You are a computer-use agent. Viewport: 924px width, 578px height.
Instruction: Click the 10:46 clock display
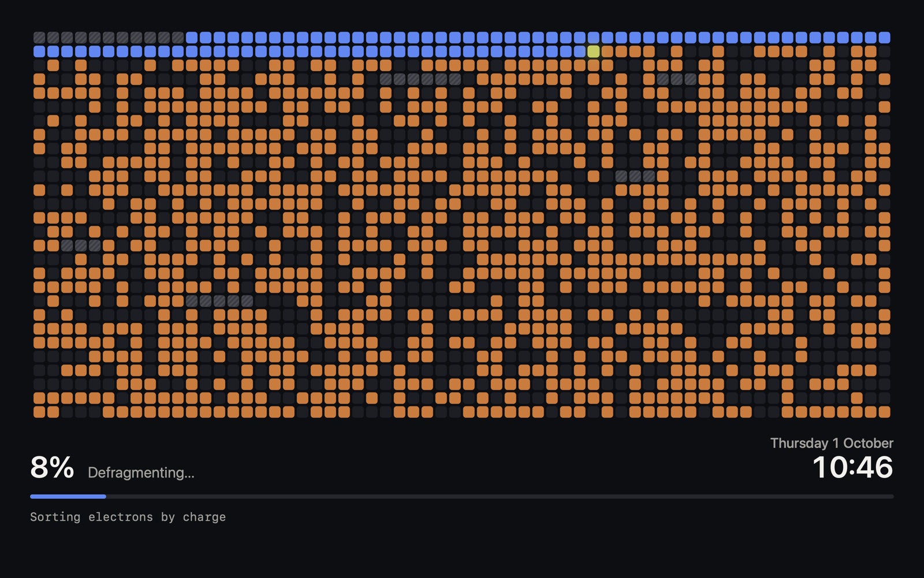(x=852, y=467)
